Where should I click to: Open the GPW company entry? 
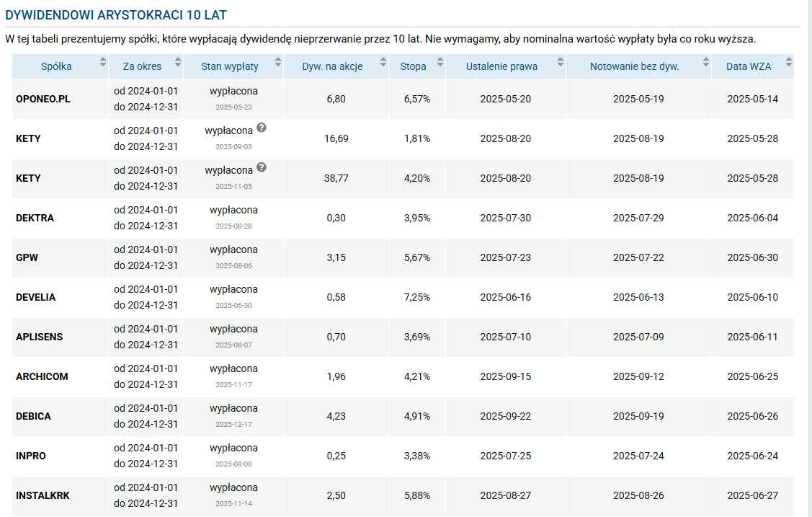point(27,257)
